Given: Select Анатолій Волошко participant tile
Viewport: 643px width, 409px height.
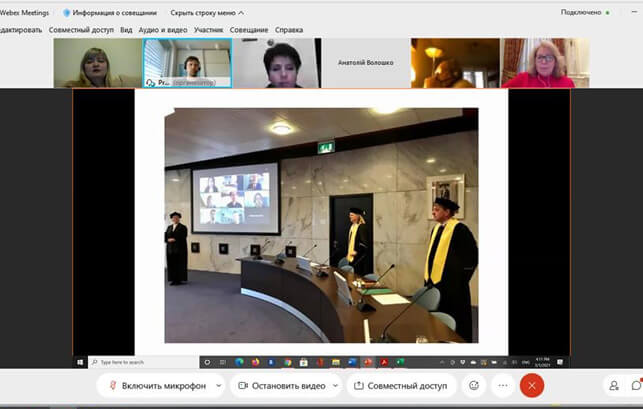Looking at the screenshot, I should coord(365,63).
